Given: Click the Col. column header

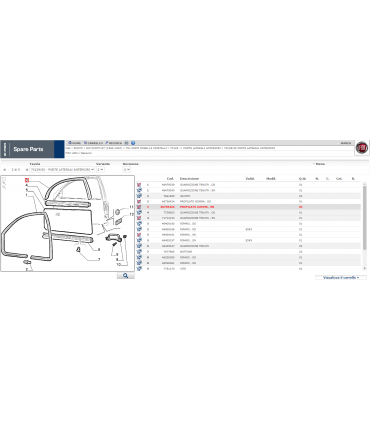Looking at the screenshot, I should tap(339, 179).
